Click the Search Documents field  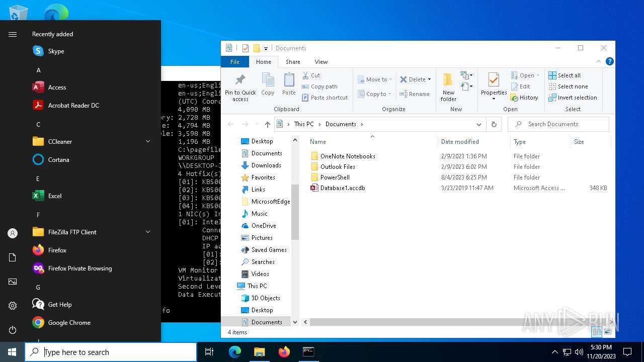558,124
